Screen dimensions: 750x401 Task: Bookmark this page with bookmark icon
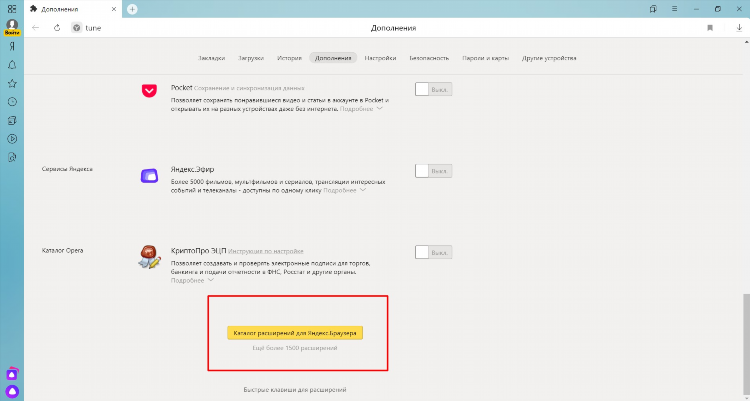pos(710,28)
